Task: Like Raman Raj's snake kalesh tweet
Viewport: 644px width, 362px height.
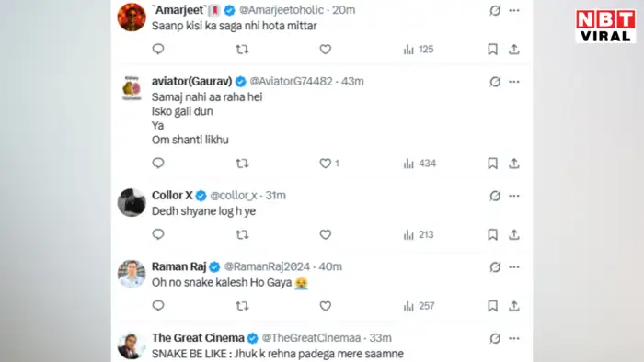Action: 326,306
